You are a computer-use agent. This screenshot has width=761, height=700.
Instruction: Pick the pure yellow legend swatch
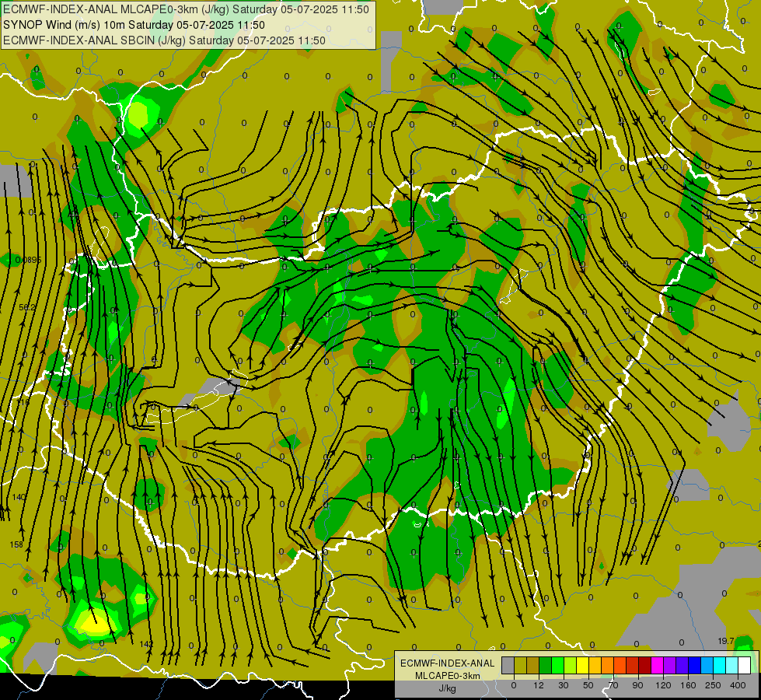583,665
